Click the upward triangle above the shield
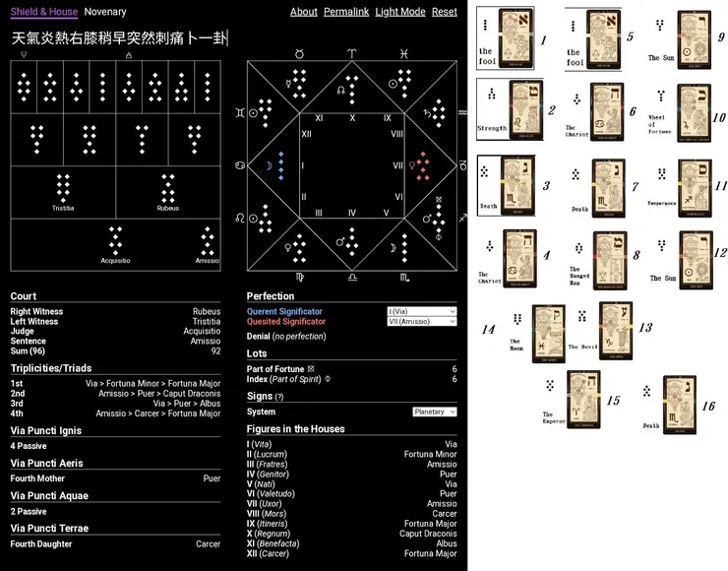Image resolution: width=728 pixels, height=571 pixels. click(129, 55)
